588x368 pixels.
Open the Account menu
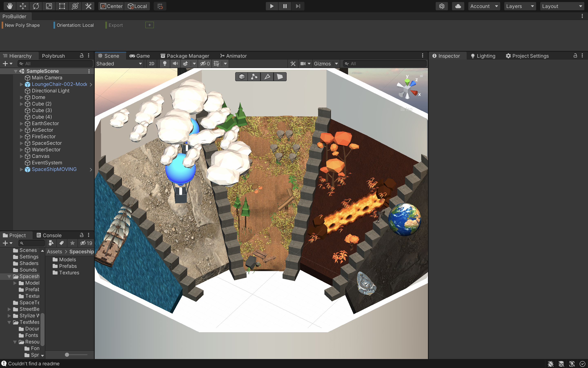(x=484, y=6)
